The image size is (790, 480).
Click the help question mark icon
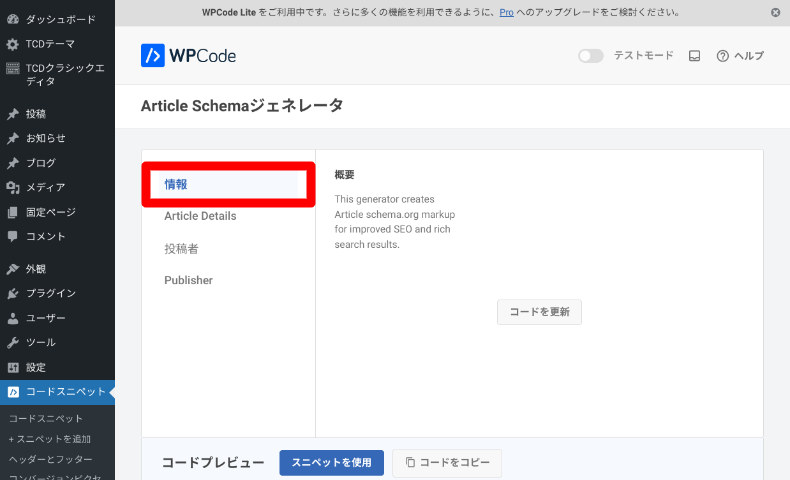722,56
